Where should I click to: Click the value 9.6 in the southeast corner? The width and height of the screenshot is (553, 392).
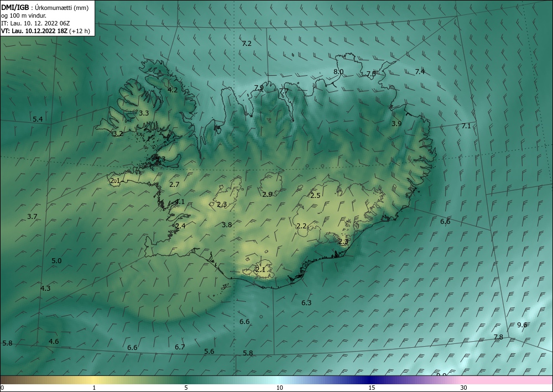(522, 325)
